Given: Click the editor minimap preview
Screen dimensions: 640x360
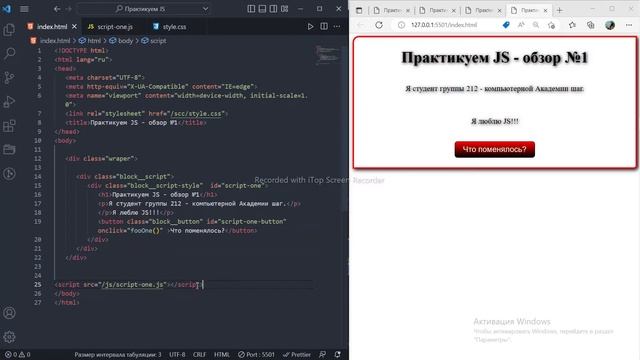Looking at the screenshot, I should pyautogui.click(x=327, y=55).
